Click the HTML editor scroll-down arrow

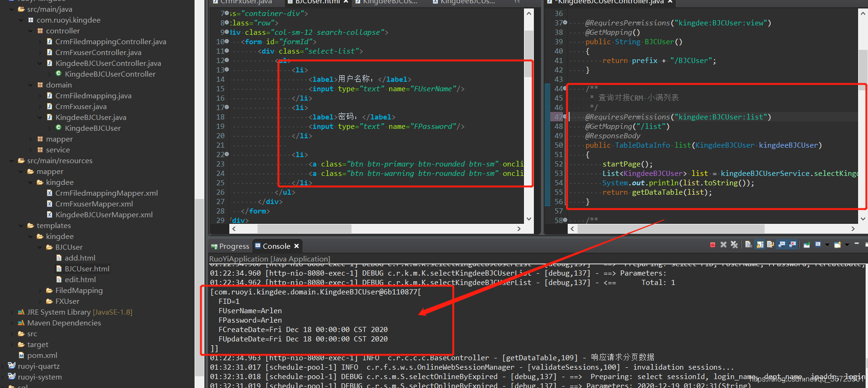[x=529, y=219]
